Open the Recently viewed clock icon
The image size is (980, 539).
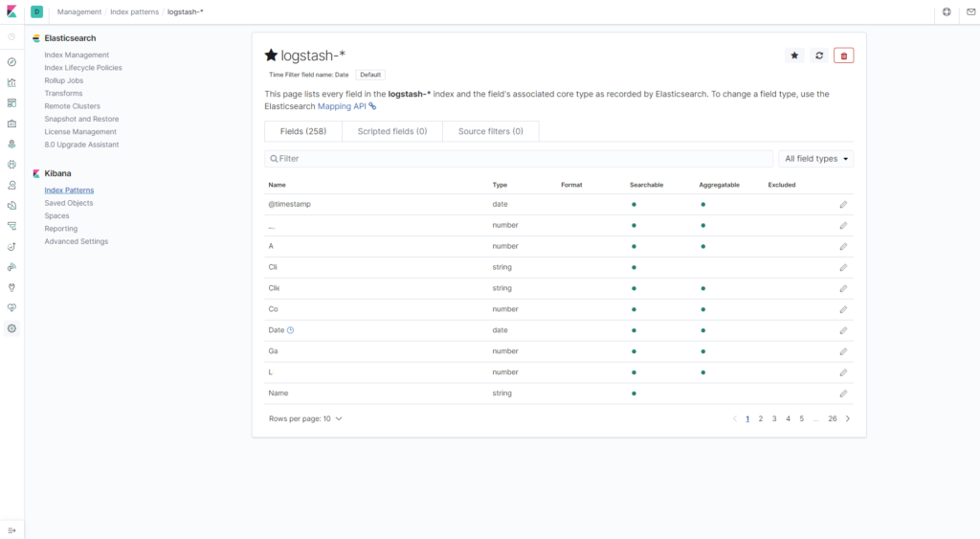(x=11, y=37)
